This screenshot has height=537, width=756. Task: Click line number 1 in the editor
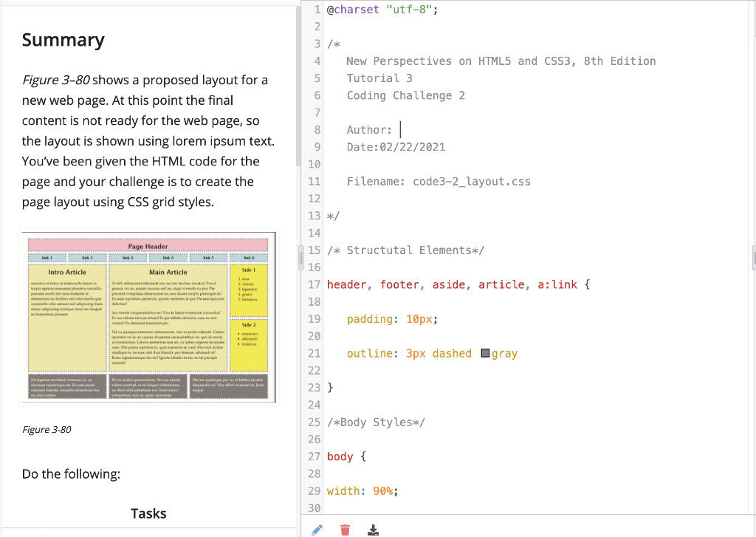click(x=317, y=9)
